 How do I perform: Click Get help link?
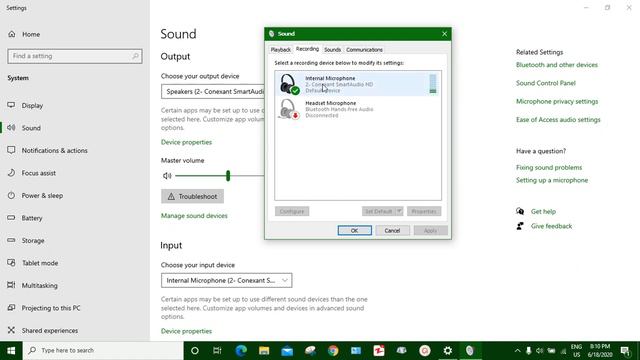(x=543, y=212)
